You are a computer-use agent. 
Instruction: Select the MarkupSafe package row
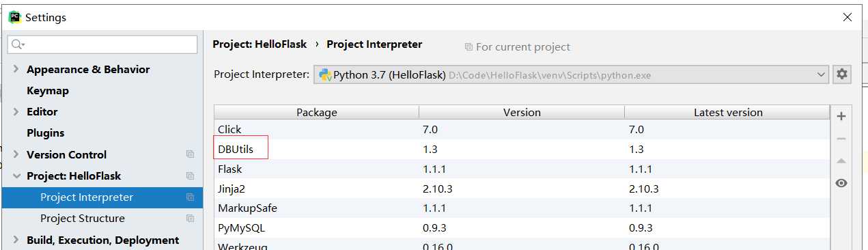522,208
